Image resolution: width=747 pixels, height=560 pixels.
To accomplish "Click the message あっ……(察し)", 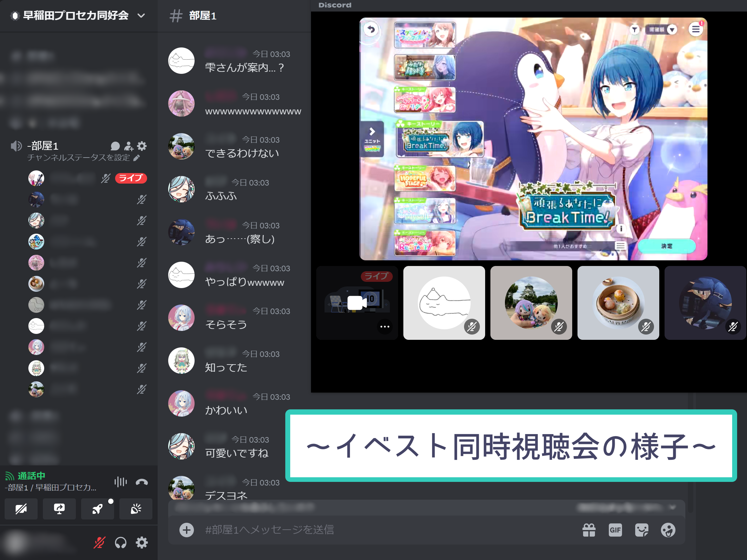I will pos(240,239).
